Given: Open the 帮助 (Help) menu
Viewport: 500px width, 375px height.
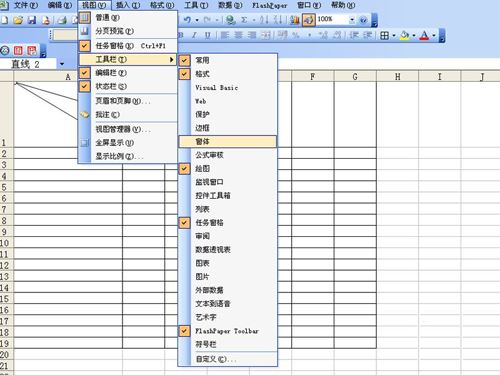Looking at the screenshot, I should (343, 5).
